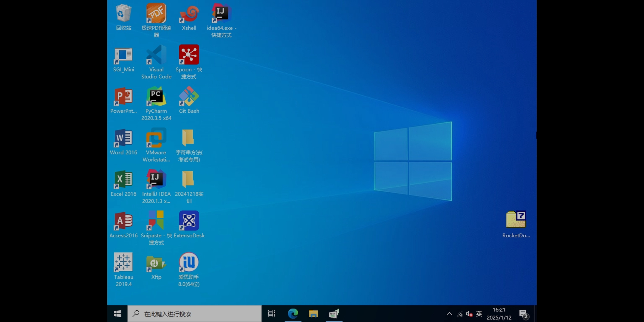This screenshot has width=644, height=322.
Task: Click the Visual Studio Code icon
Action: pos(156,55)
